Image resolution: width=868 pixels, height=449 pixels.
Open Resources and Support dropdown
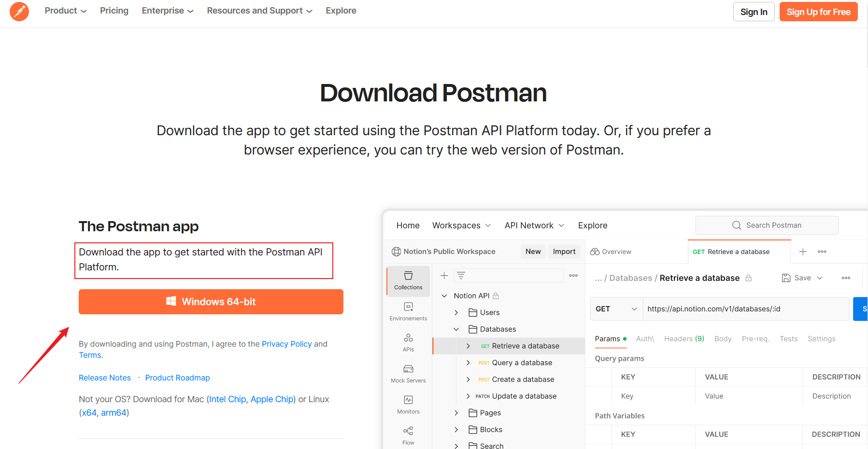[x=260, y=11]
